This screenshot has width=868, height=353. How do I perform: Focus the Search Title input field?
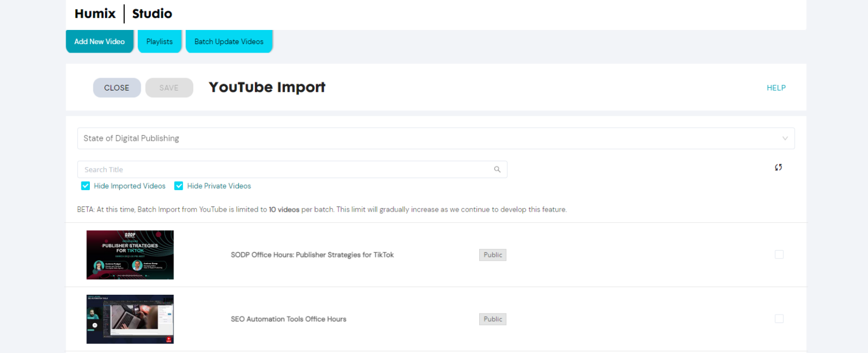click(x=285, y=170)
